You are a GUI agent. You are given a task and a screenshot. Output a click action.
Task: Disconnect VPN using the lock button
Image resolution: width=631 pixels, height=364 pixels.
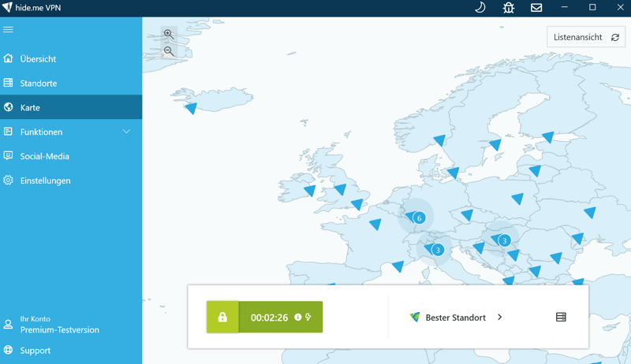pyautogui.click(x=222, y=317)
